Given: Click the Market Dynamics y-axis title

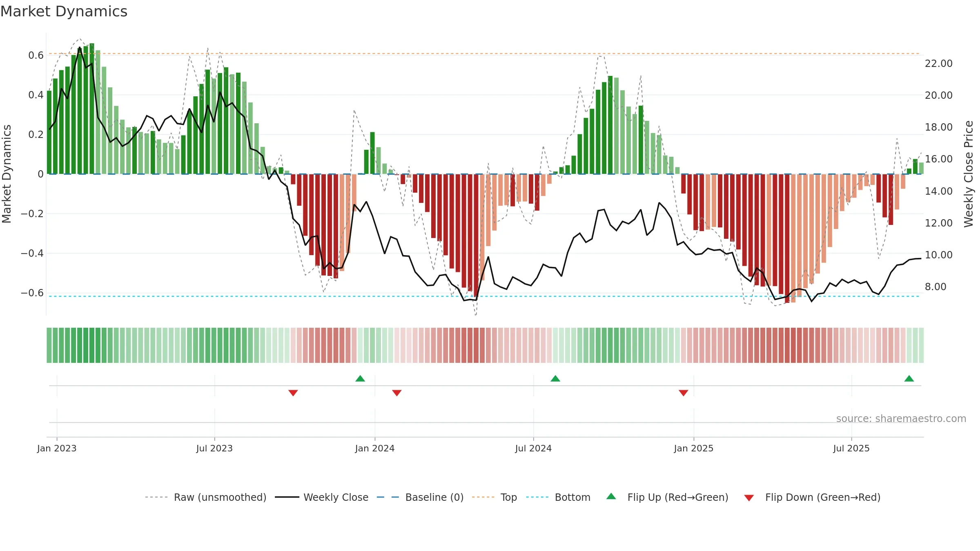Looking at the screenshot, I should [7, 174].
